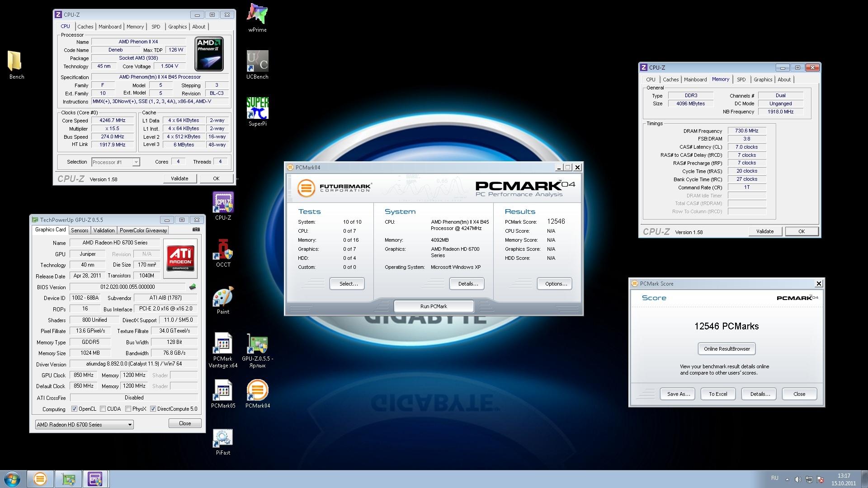Click the GPU-Z screenshot camera icon
This screenshot has height=488, width=868.
point(196,230)
